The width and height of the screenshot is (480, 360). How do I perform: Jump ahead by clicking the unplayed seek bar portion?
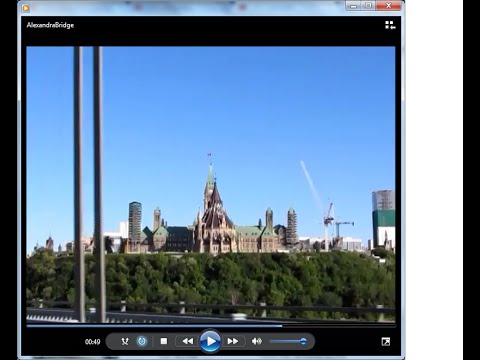coord(339,326)
